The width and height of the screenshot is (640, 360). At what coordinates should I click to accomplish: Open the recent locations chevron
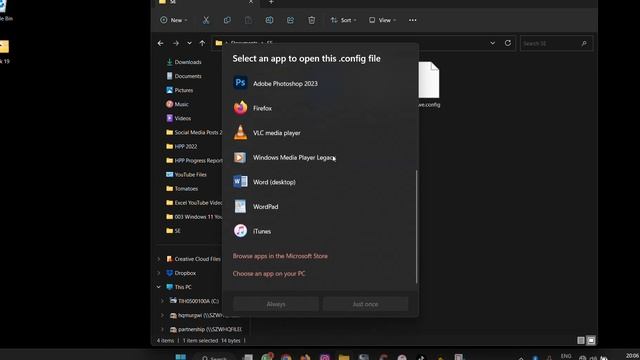(189, 43)
